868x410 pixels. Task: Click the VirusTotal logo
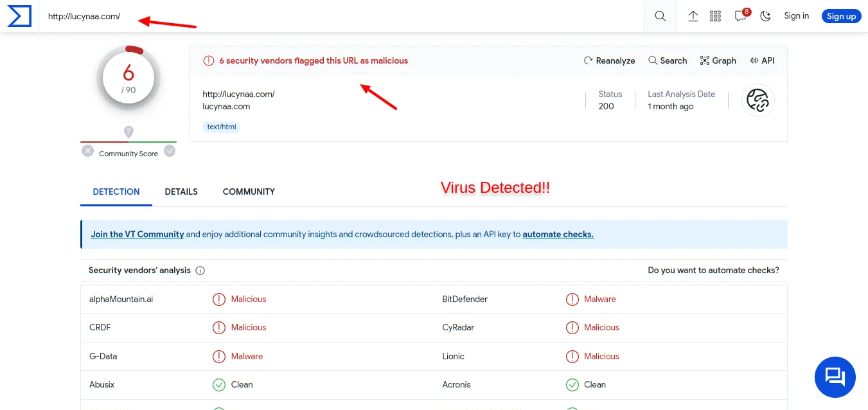coord(19,15)
